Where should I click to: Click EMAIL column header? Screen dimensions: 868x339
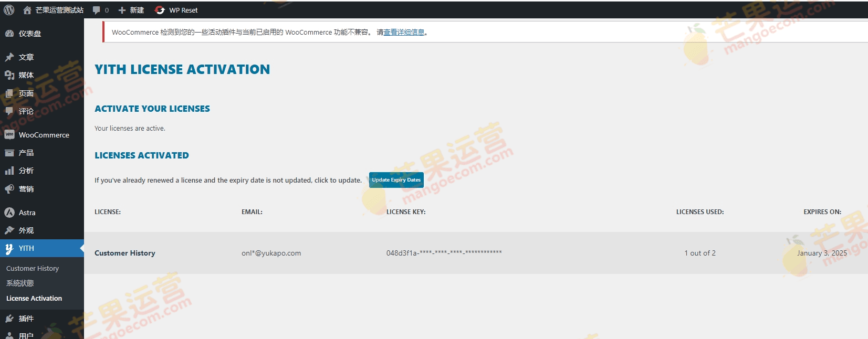[252, 212]
